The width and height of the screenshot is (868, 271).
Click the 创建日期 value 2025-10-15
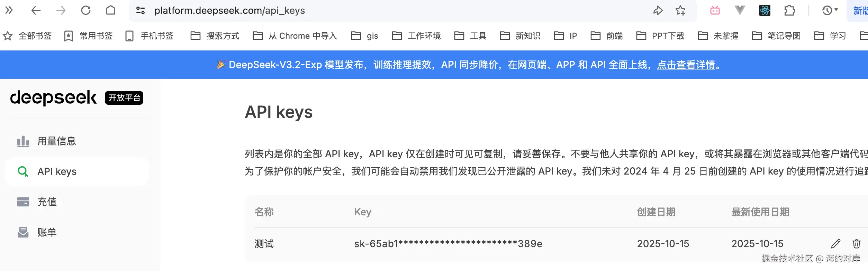[663, 244]
